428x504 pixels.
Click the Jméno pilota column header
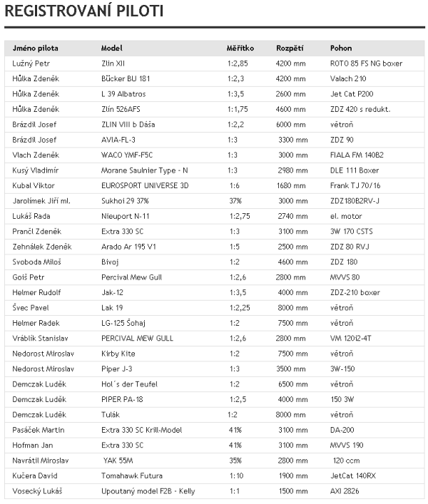[x=36, y=48]
